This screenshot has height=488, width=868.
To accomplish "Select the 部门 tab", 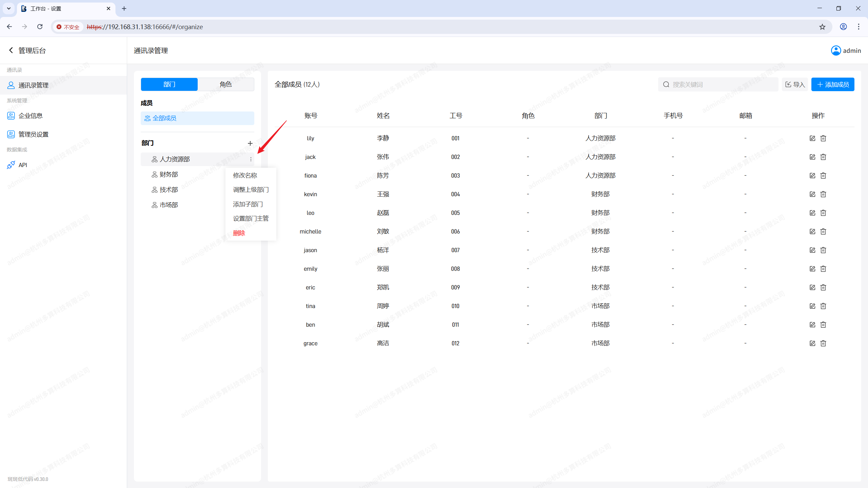I will 169,84.
